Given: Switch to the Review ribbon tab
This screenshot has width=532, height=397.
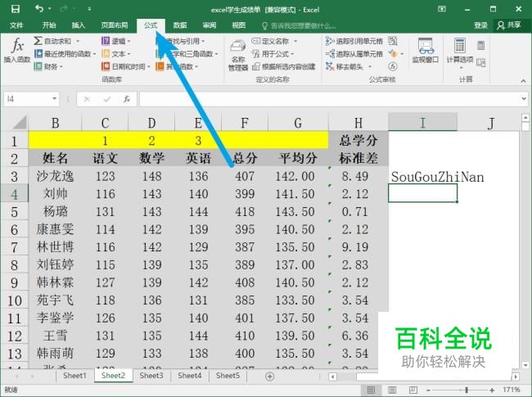Looking at the screenshot, I should pyautogui.click(x=210, y=25).
